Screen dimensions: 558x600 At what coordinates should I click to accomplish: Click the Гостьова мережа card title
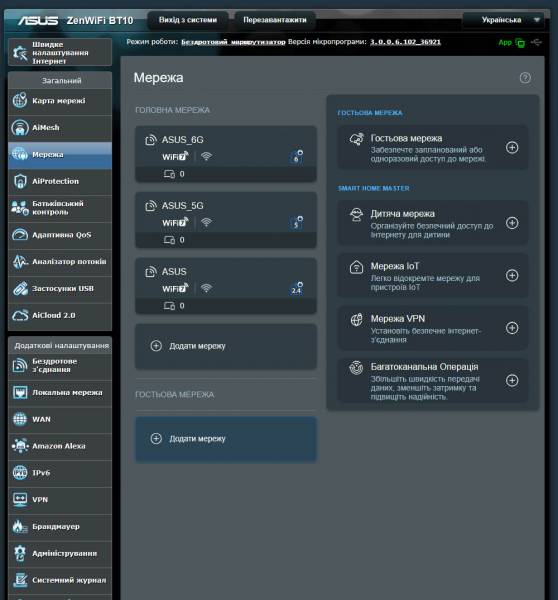click(x=406, y=138)
